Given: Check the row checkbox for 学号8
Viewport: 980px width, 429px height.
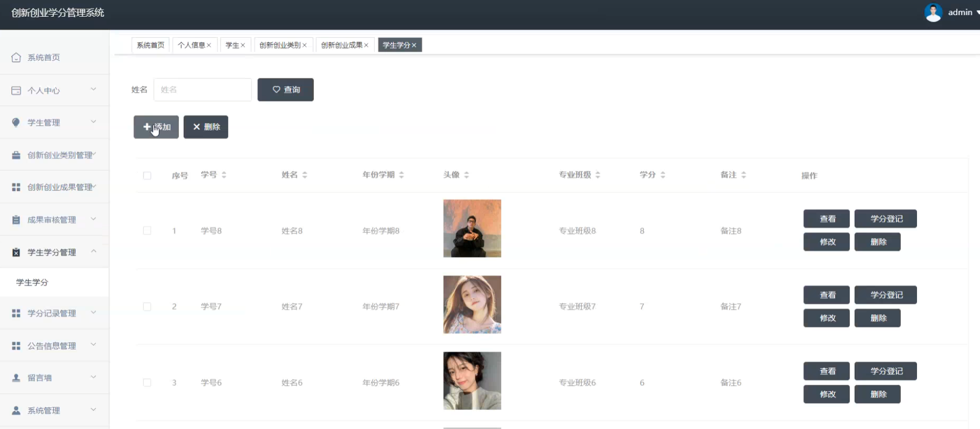Looking at the screenshot, I should coord(147,231).
